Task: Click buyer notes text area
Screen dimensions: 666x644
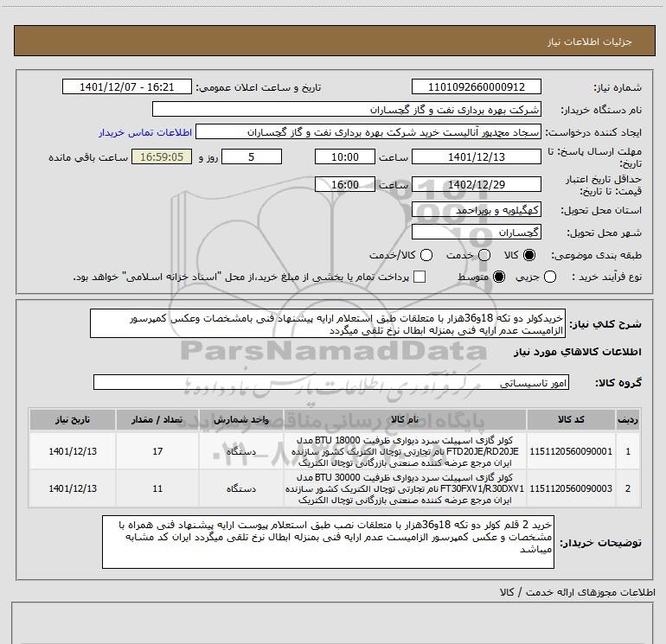Action: click(328, 542)
